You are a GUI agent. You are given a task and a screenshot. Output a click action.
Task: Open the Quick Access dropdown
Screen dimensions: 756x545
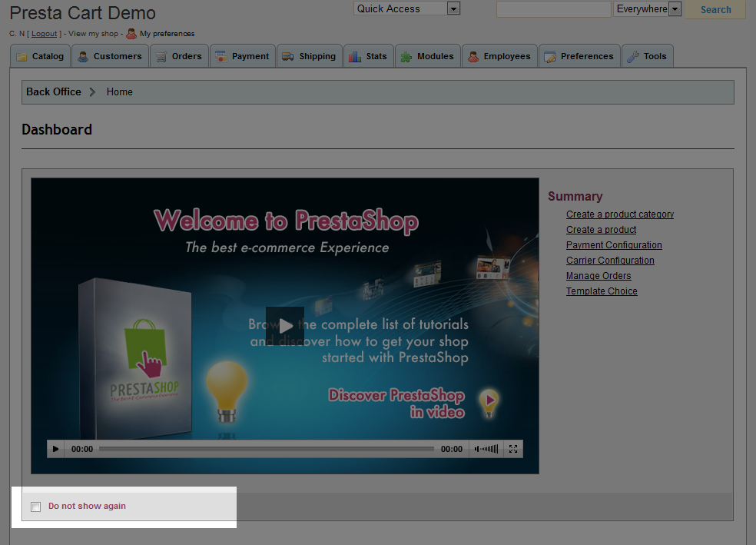point(453,9)
